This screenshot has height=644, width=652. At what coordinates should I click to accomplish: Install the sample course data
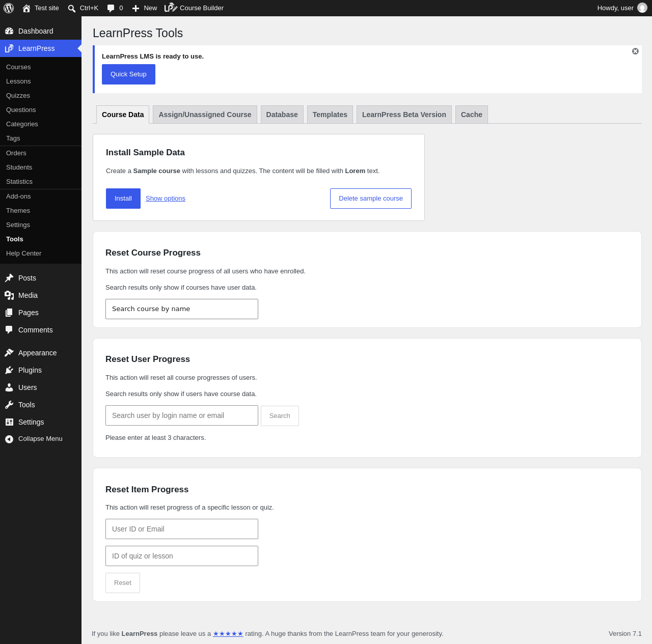tap(123, 199)
